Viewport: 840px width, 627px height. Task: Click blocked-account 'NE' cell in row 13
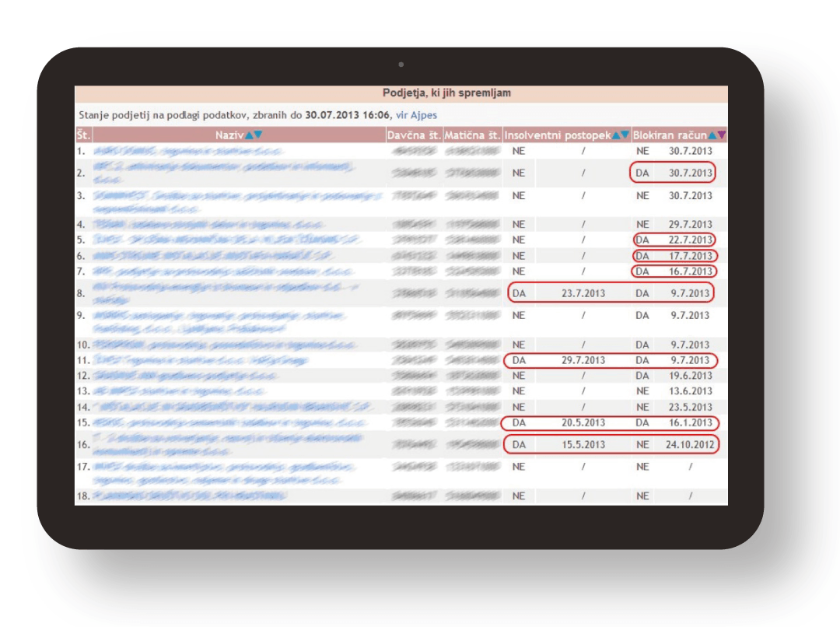643,391
